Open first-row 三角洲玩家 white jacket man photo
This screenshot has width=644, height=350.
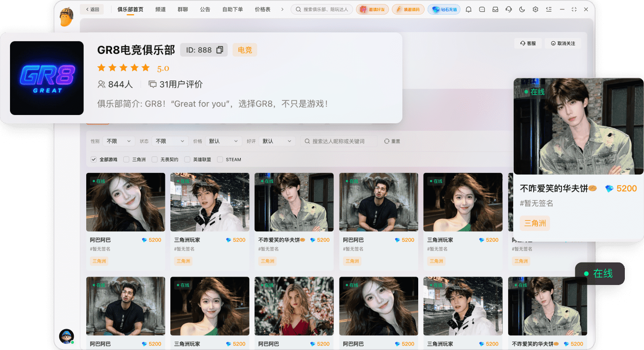click(x=210, y=202)
